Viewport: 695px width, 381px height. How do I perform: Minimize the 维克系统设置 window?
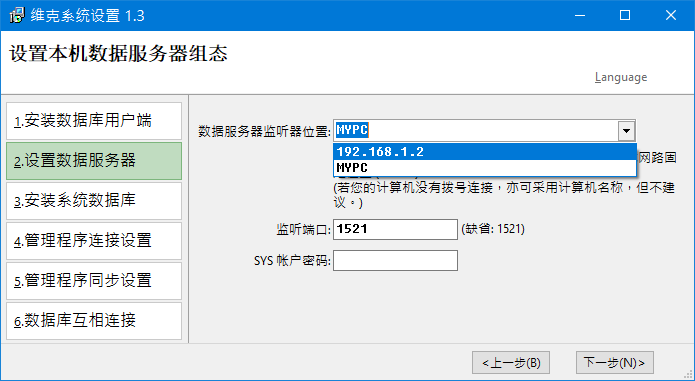580,16
